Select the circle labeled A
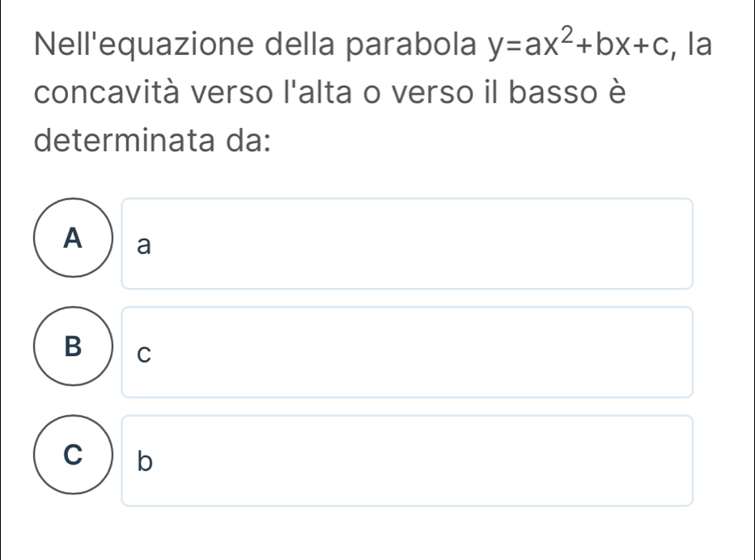This screenshot has width=755, height=560. pos(74,239)
